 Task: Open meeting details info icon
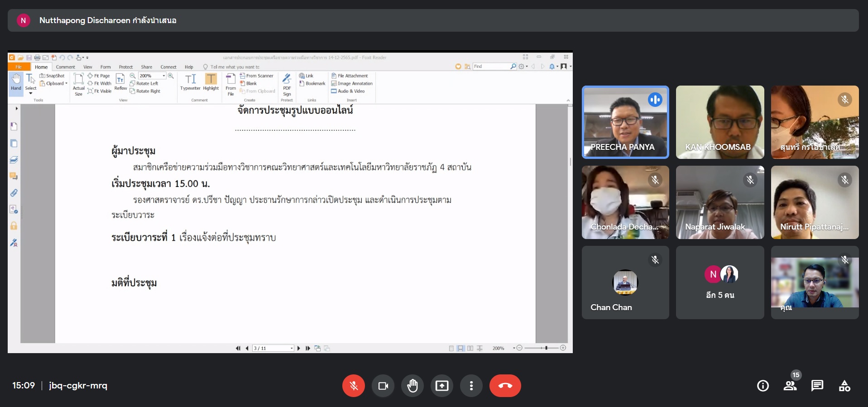pos(763,386)
